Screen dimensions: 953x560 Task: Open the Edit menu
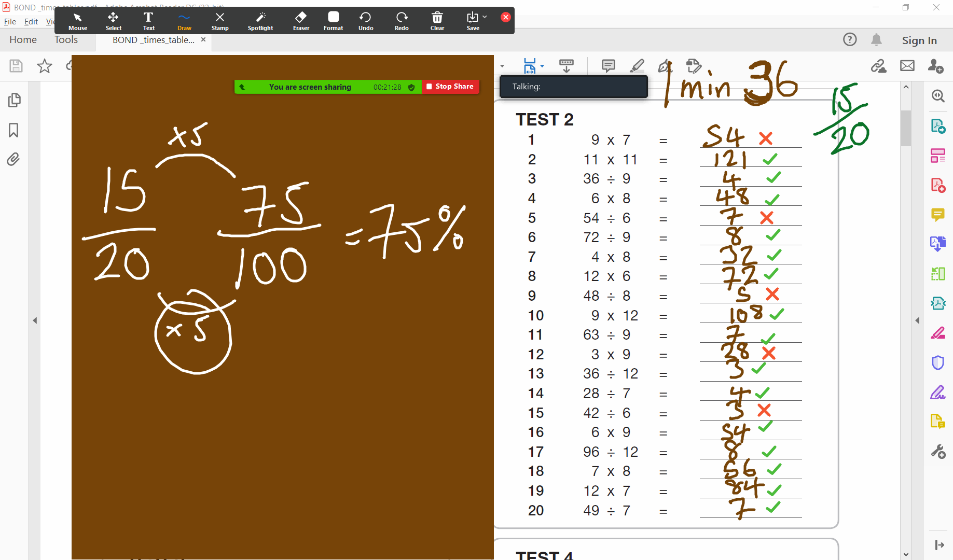pos(31,22)
